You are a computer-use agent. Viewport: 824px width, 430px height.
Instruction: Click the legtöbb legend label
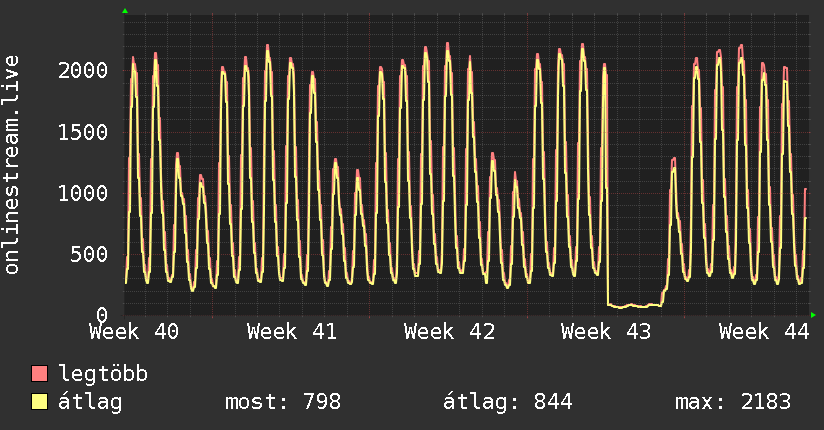103,374
